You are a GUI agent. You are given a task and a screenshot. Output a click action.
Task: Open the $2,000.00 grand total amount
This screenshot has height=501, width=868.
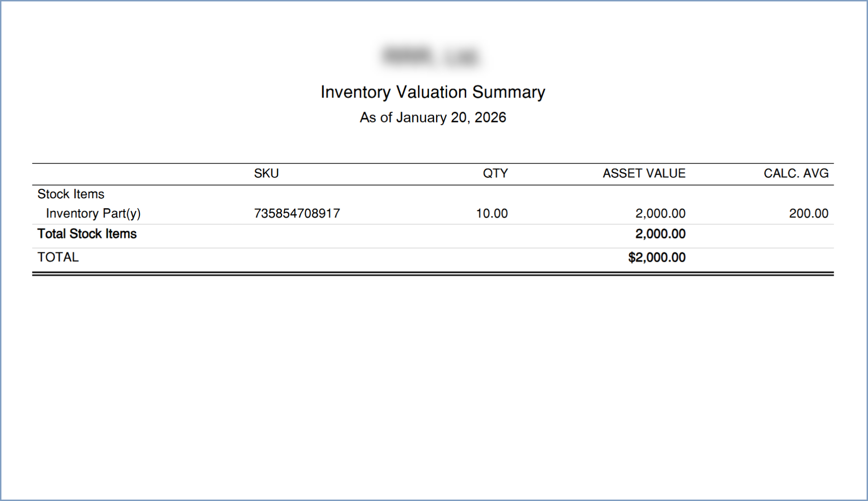pyautogui.click(x=656, y=258)
